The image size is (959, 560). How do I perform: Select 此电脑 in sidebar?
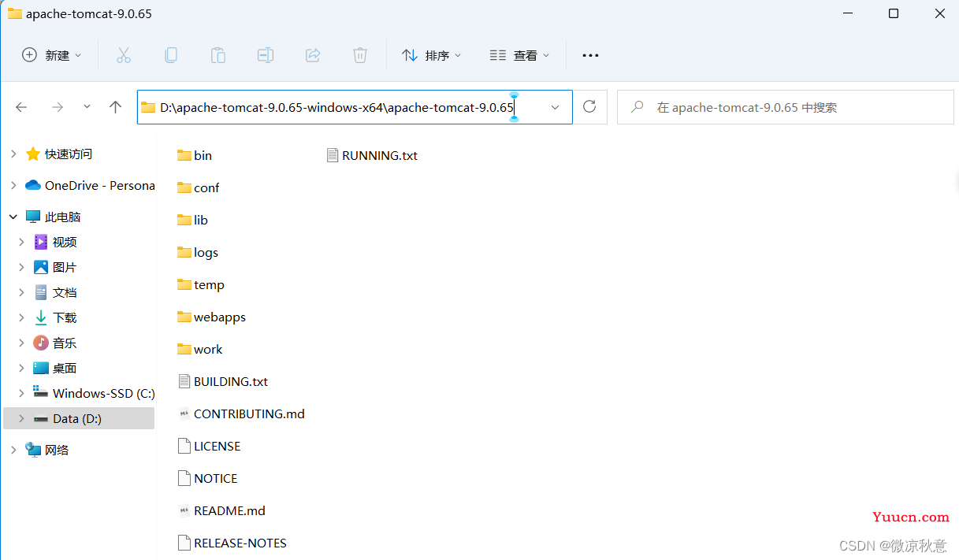[63, 217]
